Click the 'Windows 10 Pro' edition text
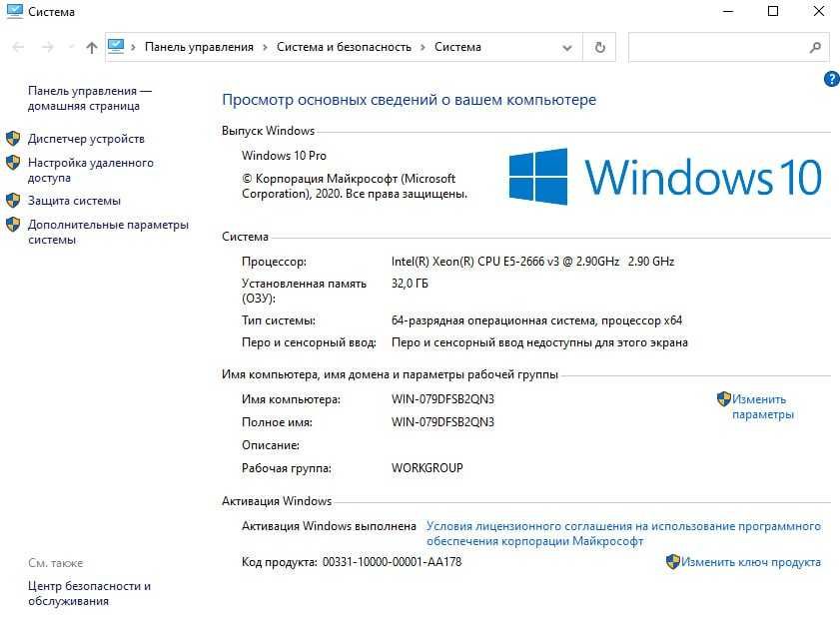Screen dimensions: 840x624 coord(284,156)
